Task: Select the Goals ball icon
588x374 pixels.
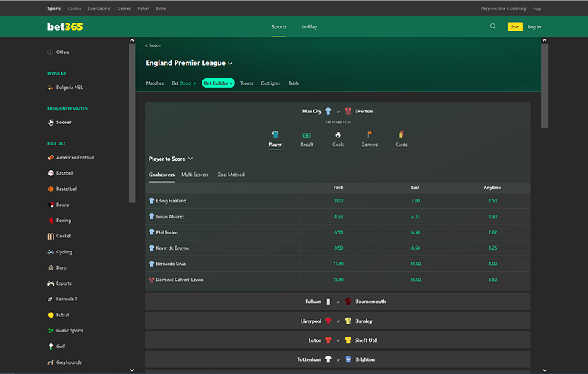Action: [338, 135]
